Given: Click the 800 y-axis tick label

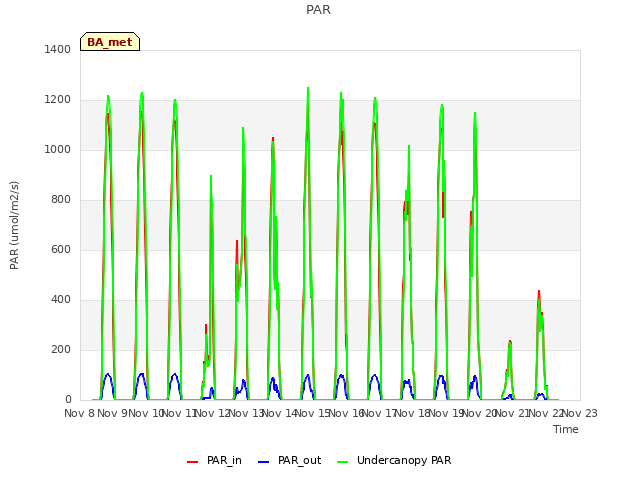Looking at the screenshot, I should point(61,200).
